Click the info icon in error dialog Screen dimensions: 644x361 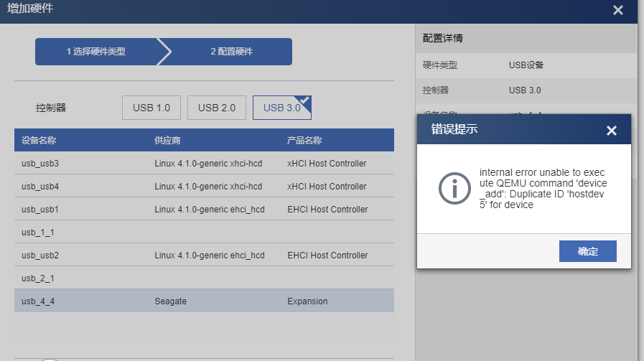(x=454, y=187)
